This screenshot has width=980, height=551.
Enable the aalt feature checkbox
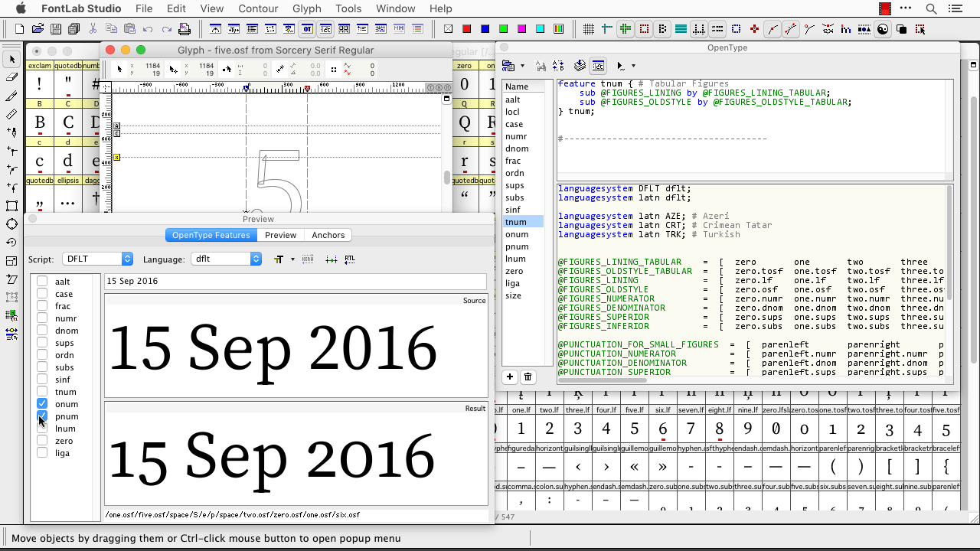(42, 282)
